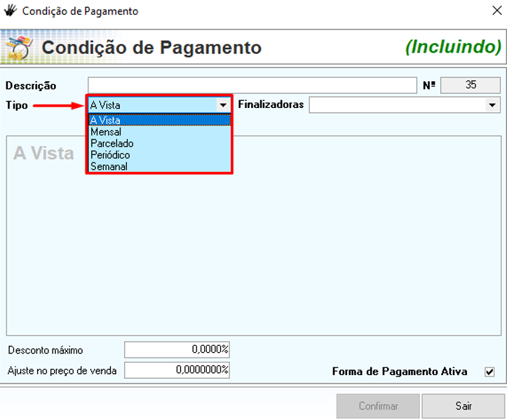Click the hand icon in the title bar
Image resolution: width=507 pixels, height=420 pixels.
click(11, 11)
